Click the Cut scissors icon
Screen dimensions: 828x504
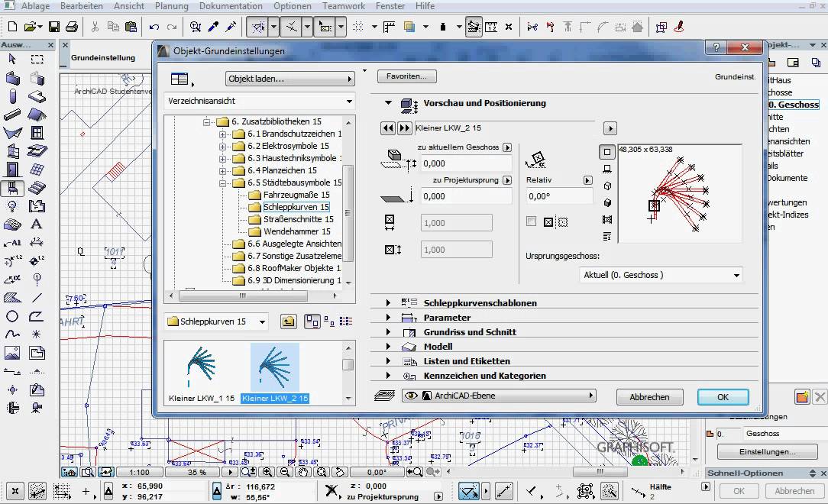click(x=95, y=27)
